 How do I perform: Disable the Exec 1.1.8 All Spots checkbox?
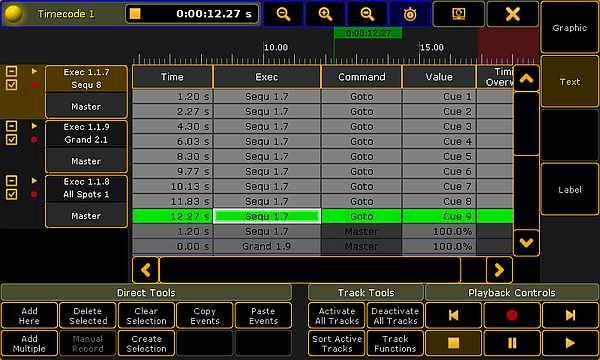tap(11, 194)
